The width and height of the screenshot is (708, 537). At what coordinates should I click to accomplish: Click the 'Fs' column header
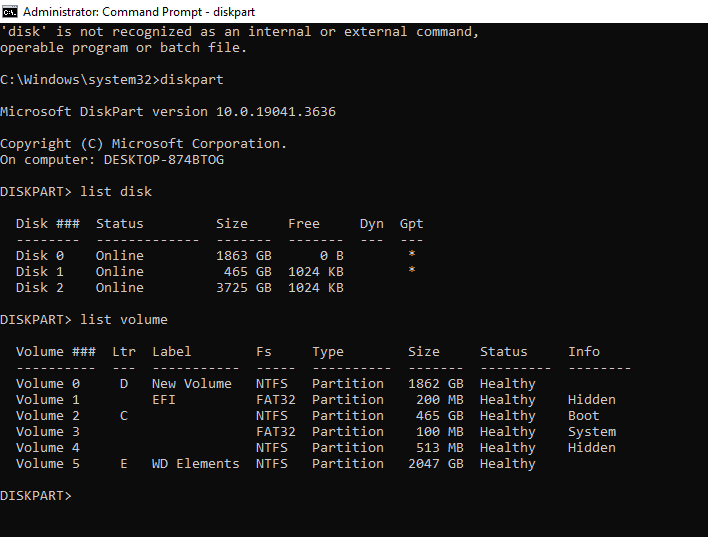(x=264, y=351)
